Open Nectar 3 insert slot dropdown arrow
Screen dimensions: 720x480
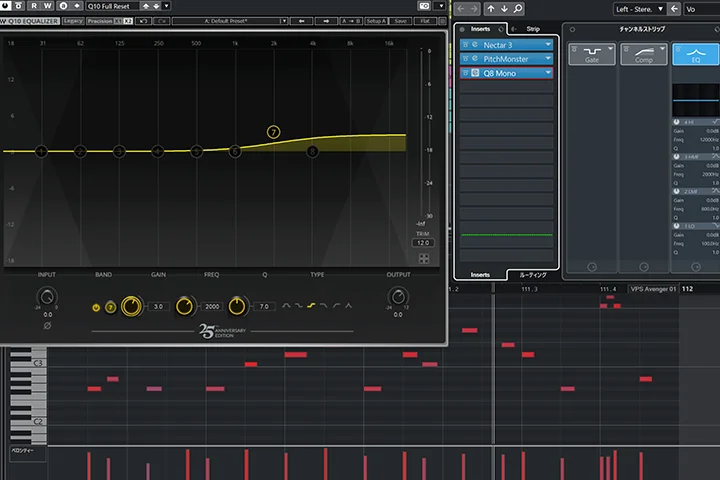548,45
